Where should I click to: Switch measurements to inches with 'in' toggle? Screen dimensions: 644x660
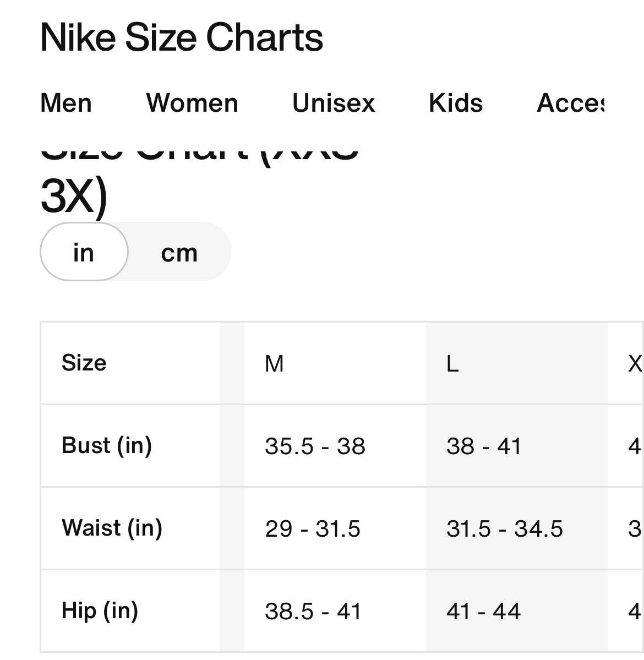tap(84, 253)
